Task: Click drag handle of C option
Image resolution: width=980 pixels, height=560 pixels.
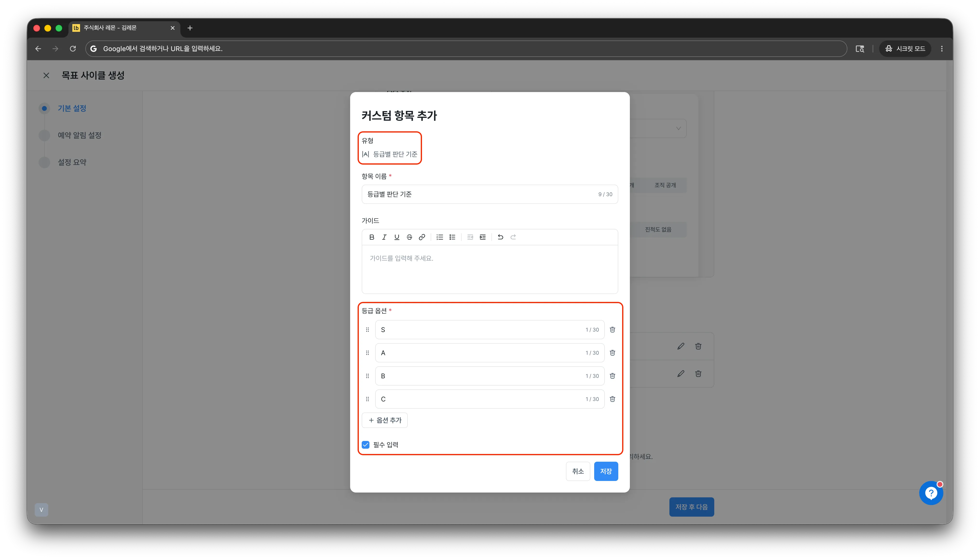Action: click(x=367, y=399)
